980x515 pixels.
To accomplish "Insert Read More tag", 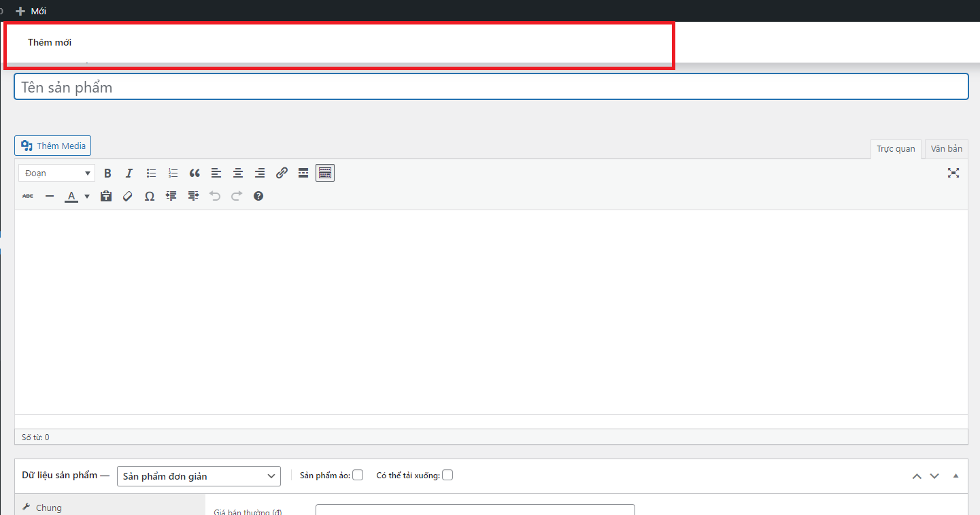I will pos(303,173).
